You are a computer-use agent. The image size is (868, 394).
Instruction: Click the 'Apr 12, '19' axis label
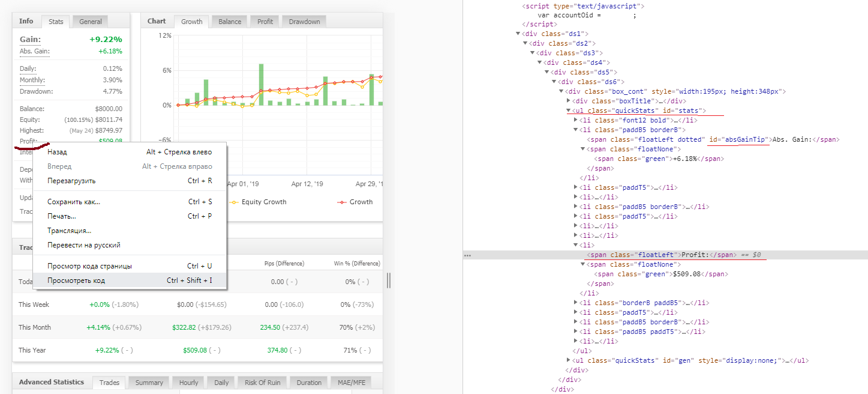[307, 184]
